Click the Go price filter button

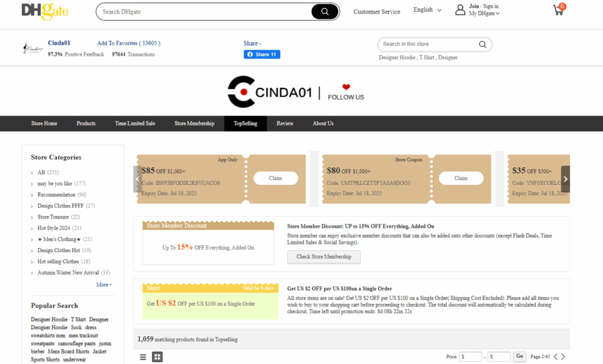point(519,356)
